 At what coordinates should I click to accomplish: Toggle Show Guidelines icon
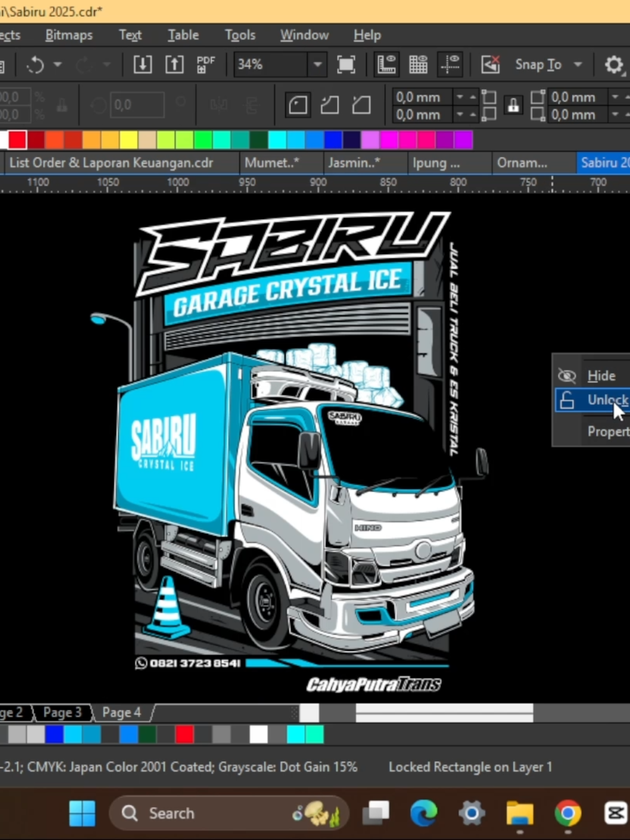tap(450, 65)
